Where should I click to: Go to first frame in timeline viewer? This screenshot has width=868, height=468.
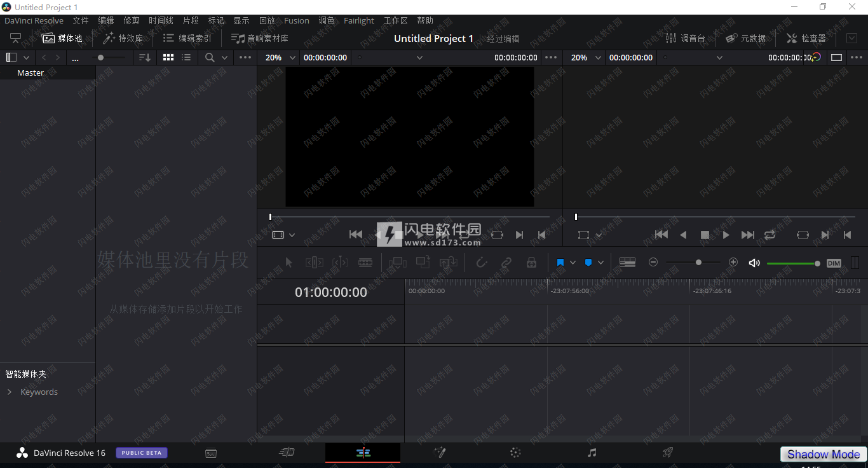coord(661,235)
